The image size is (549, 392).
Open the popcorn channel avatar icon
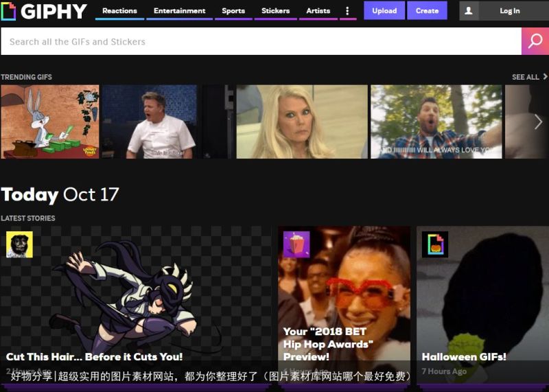click(x=296, y=244)
